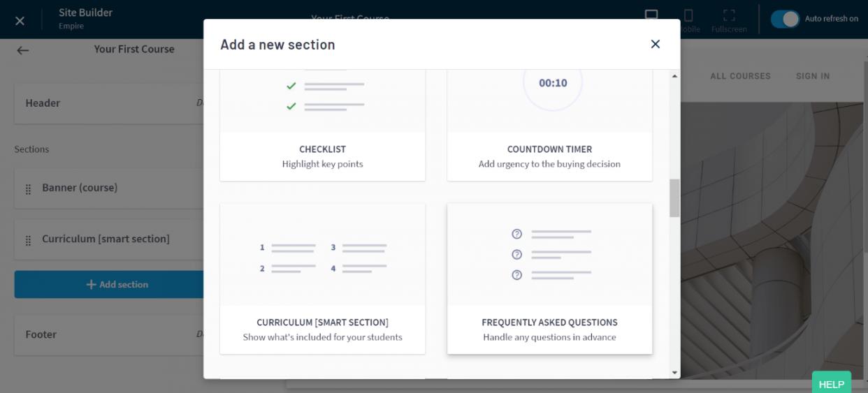Screen dimensions: 868x393
Task: Go back using the left arrow icon
Action: point(23,50)
